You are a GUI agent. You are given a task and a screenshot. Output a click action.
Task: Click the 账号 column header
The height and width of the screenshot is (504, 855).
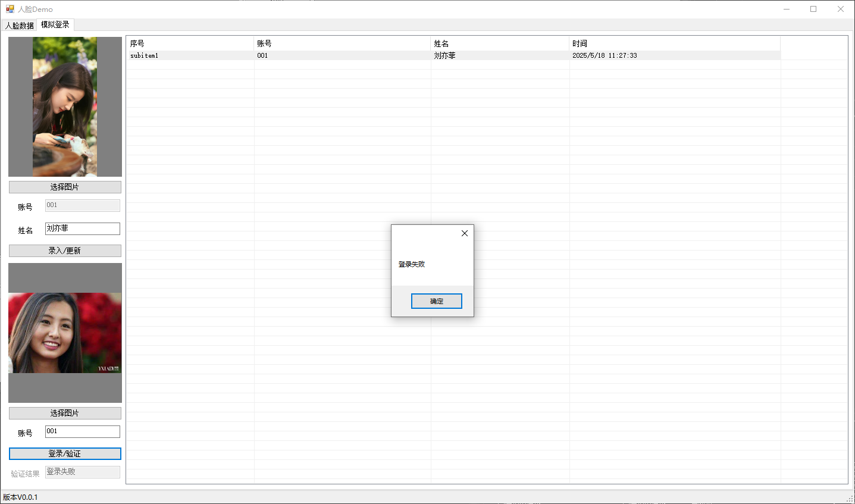click(342, 43)
